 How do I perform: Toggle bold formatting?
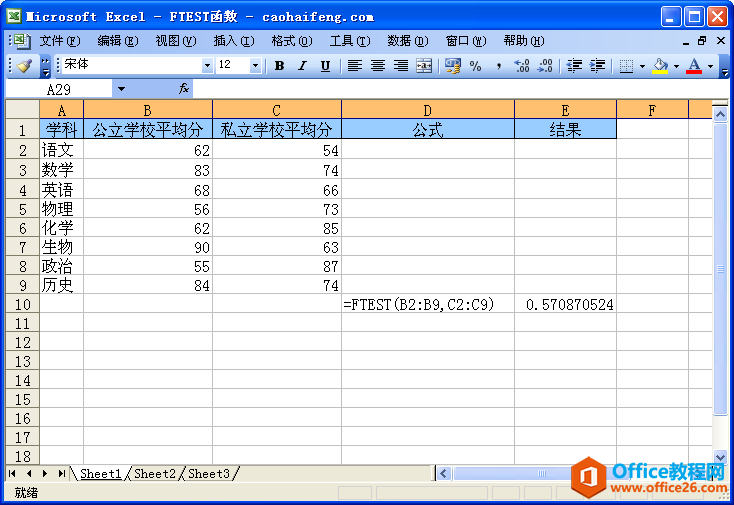(279, 66)
